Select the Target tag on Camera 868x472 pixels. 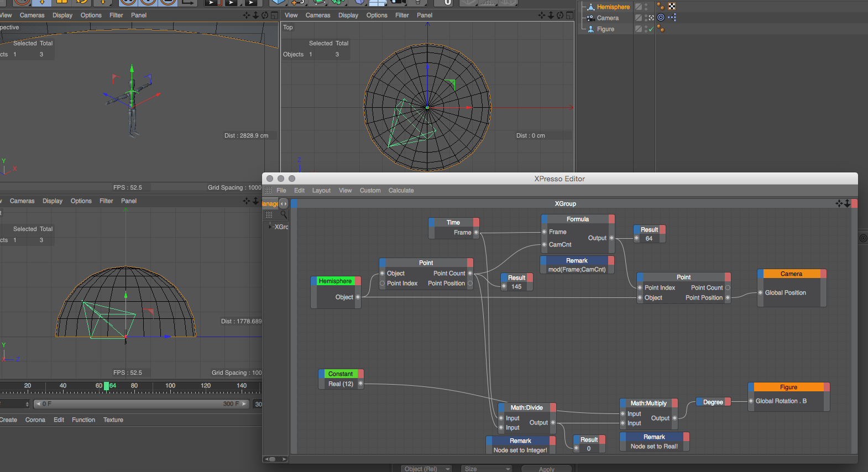[x=661, y=18]
